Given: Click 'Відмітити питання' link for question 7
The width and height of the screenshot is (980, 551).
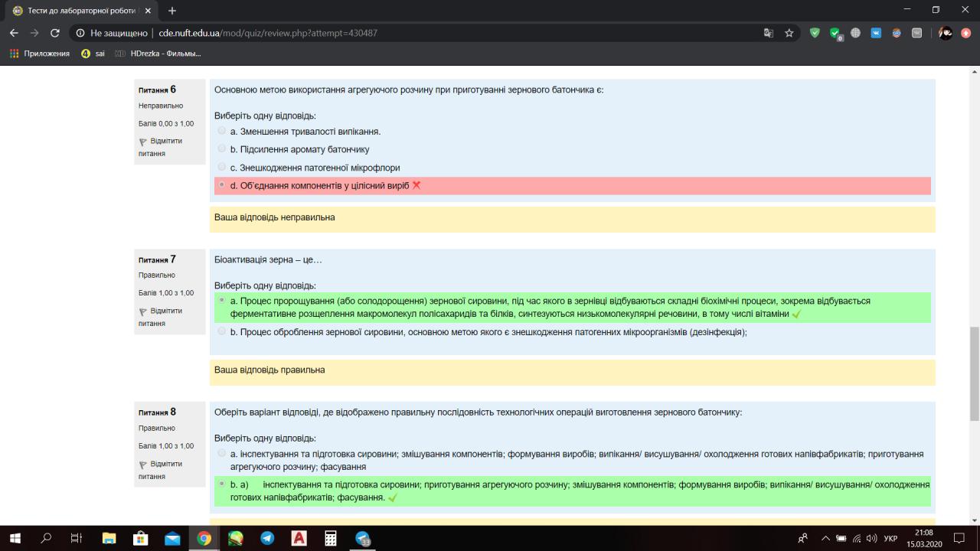Looking at the screenshot, I should [x=160, y=317].
